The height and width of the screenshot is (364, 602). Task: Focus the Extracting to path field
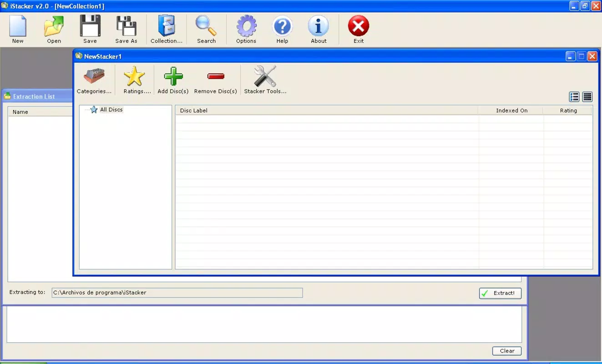[177, 293]
